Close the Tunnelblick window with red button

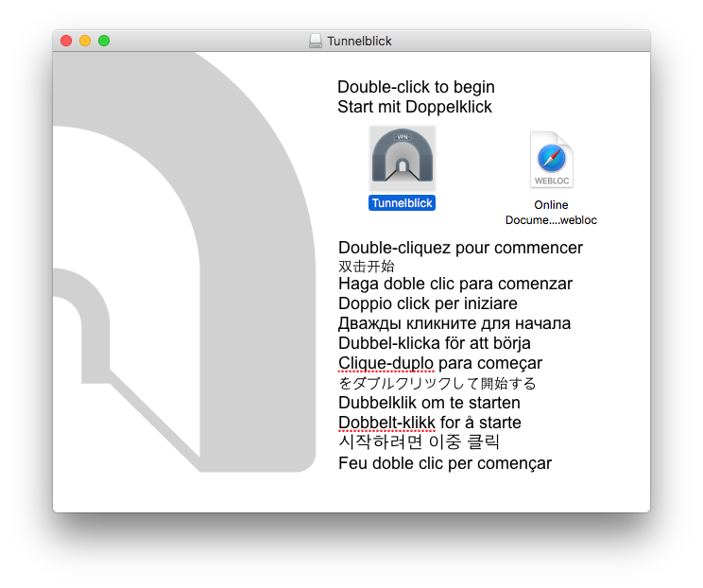[x=66, y=41]
